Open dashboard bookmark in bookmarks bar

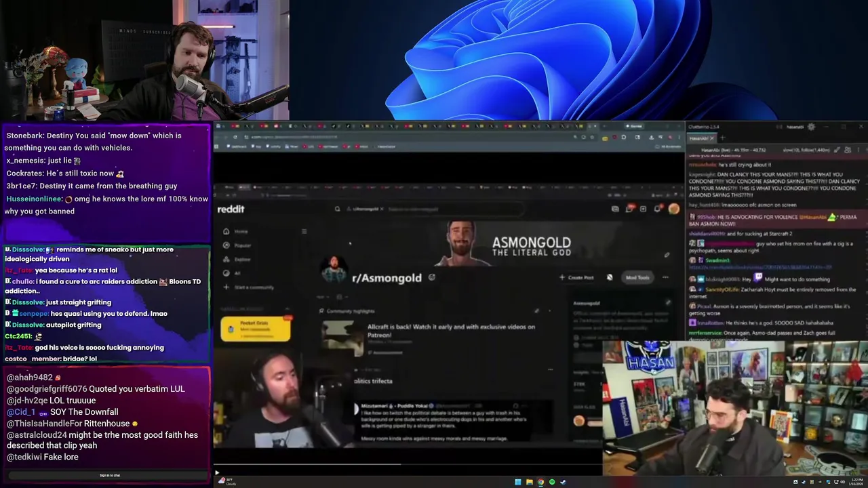tap(237, 146)
